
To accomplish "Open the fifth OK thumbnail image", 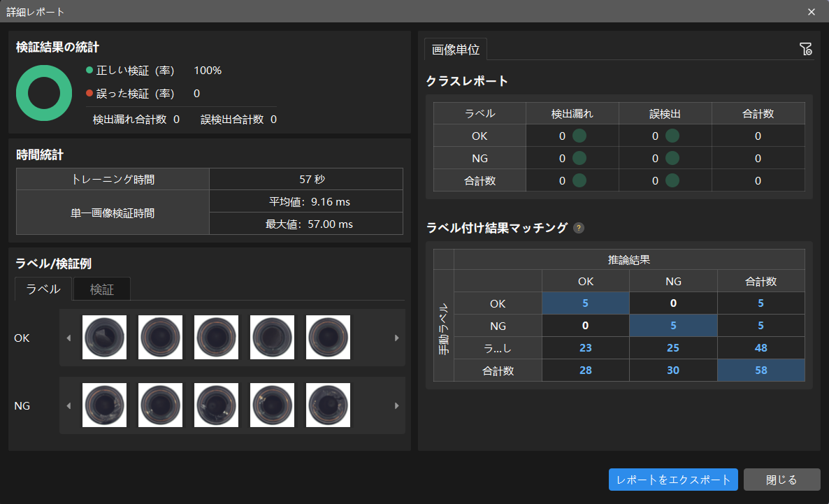I will pyautogui.click(x=328, y=338).
